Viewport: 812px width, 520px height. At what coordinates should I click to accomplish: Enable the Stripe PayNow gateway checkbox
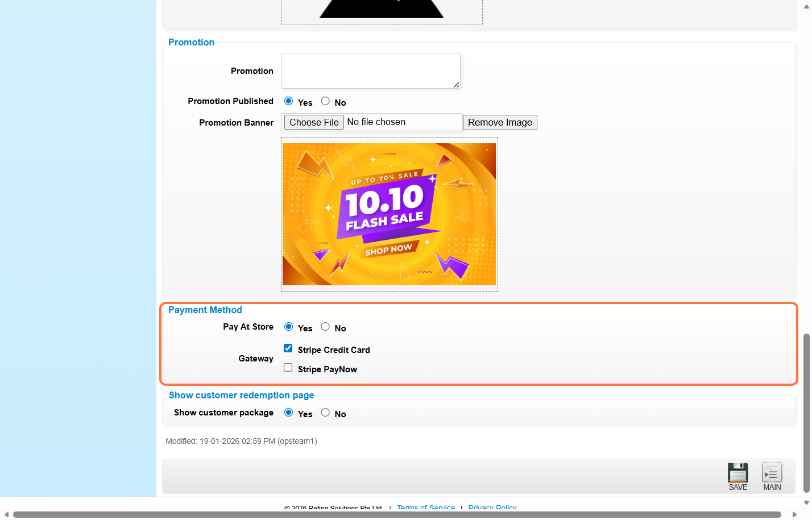(x=288, y=368)
